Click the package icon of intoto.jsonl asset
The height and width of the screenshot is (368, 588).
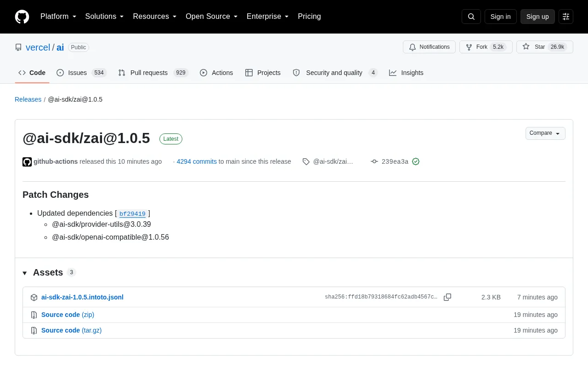pos(34,297)
